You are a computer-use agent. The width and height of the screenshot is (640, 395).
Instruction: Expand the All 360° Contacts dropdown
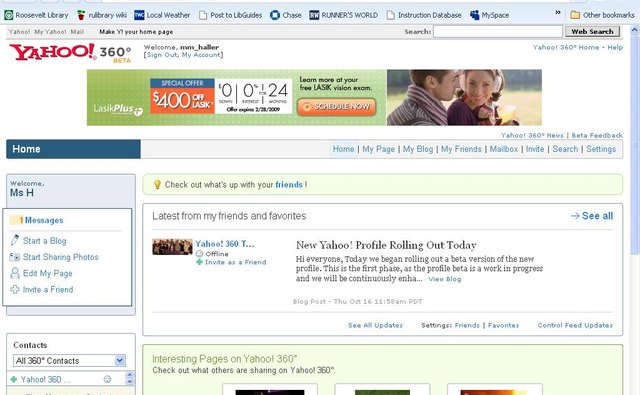tap(120, 361)
